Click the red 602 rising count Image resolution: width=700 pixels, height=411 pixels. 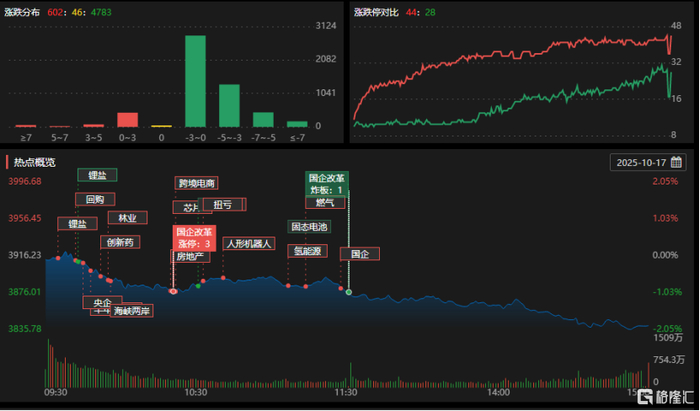point(55,12)
